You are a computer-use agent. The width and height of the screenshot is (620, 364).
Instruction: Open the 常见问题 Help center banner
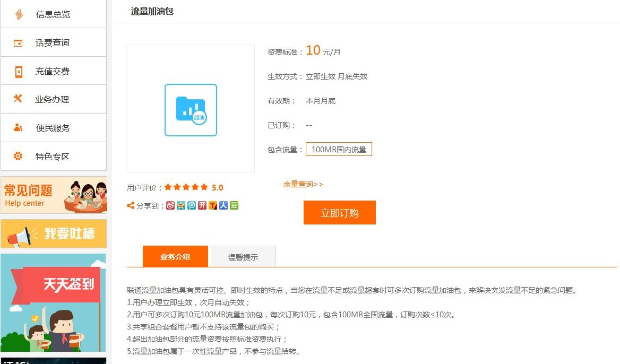[x=53, y=194]
